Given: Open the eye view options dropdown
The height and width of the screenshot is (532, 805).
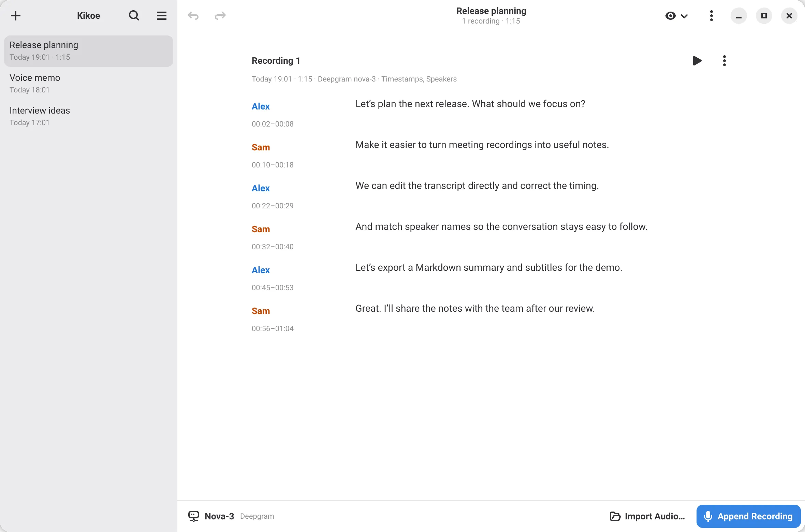Looking at the screenshot, I should (676, 16).
